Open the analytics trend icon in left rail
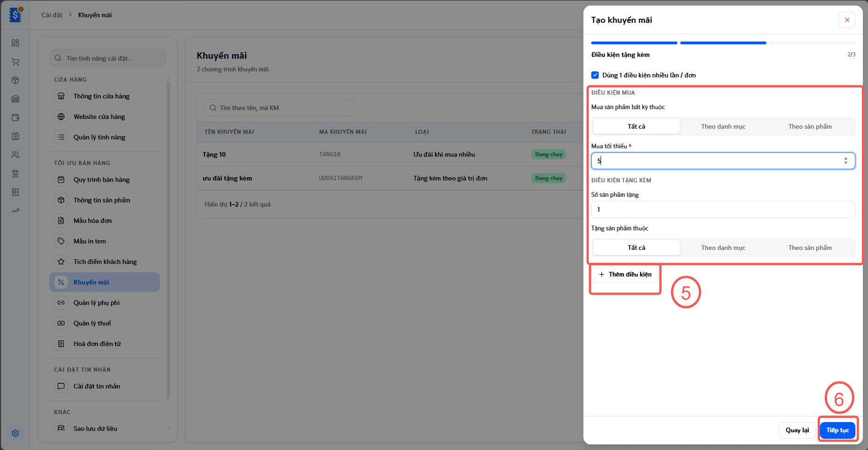This screenshot has width=868, height=450. coord(15,211)
